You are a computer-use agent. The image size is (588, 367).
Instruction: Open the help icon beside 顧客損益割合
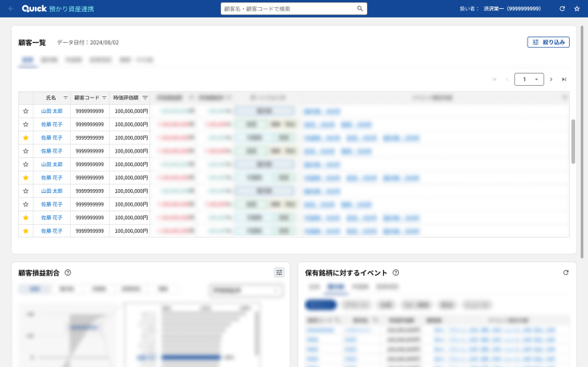tap(68, 272)
